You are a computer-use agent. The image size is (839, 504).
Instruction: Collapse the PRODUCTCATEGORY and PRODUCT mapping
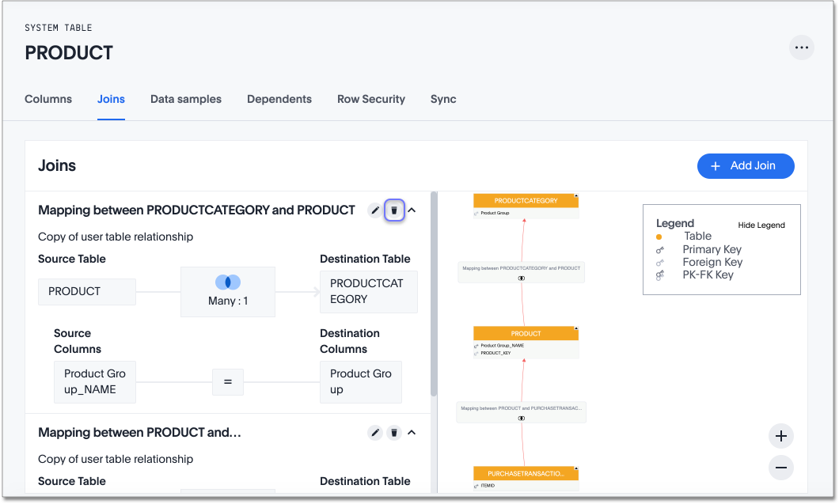(x=412, y=210)
